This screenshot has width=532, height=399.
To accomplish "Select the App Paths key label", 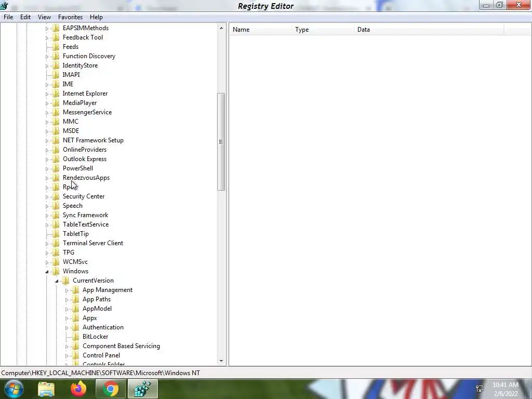I will click(x=96, y=299).
